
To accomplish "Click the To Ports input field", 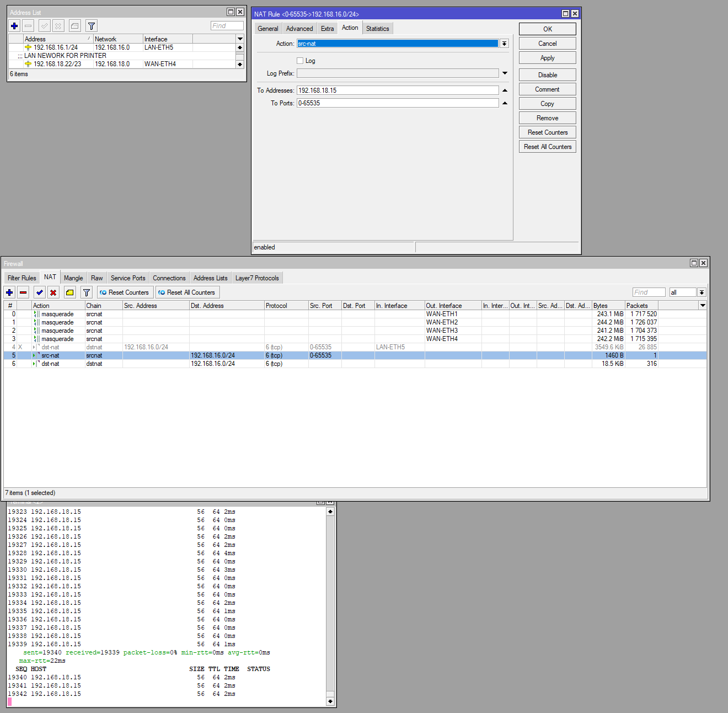I will coord(398,103).
